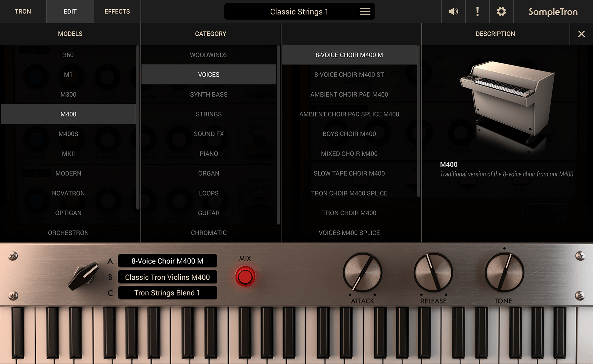Close the browser panel with X
Viewport: 593px width, 364px height.
[581, 33]
